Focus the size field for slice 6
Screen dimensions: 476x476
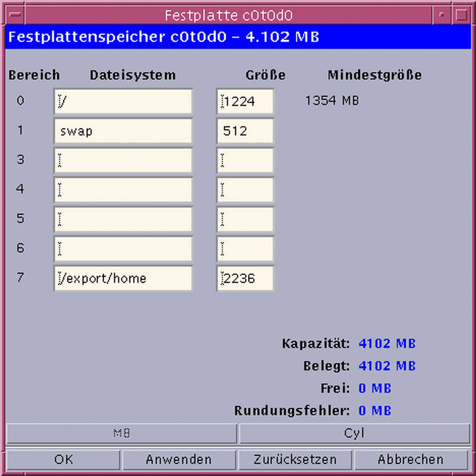point(245,249)
